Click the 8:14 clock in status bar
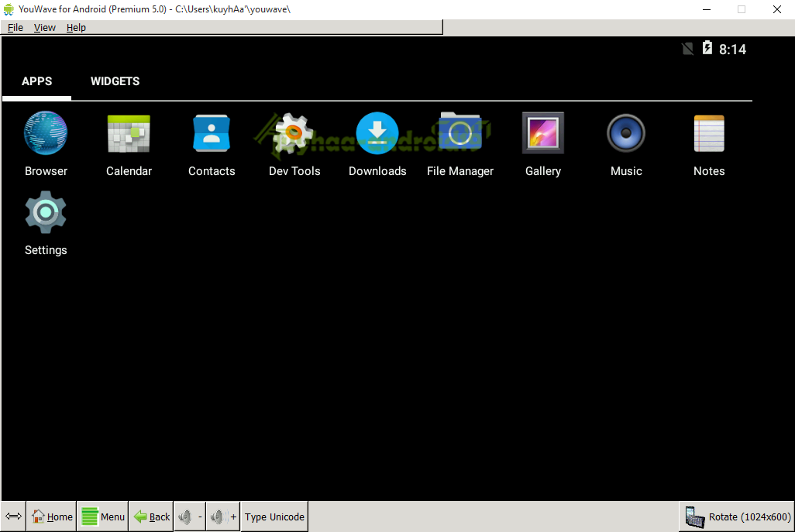The image size is (795, 532). pyautogui.click(x=733, y=49)
